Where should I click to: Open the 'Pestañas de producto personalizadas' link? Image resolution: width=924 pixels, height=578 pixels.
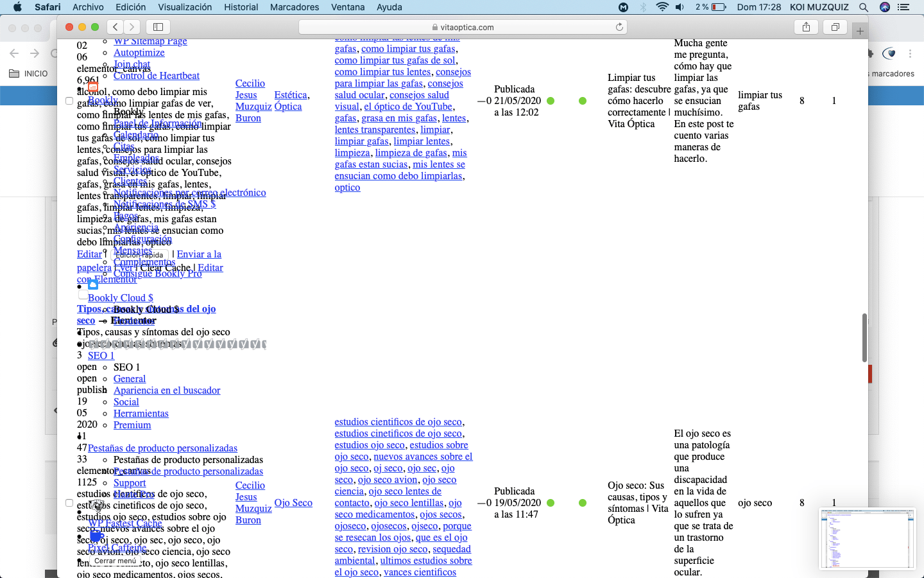[162, 448]
